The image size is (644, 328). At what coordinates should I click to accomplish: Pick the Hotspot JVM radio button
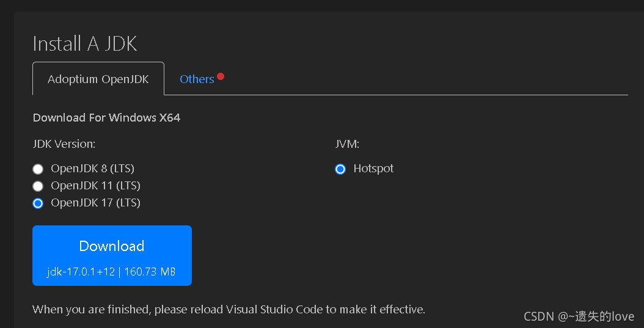coord(340,169)
